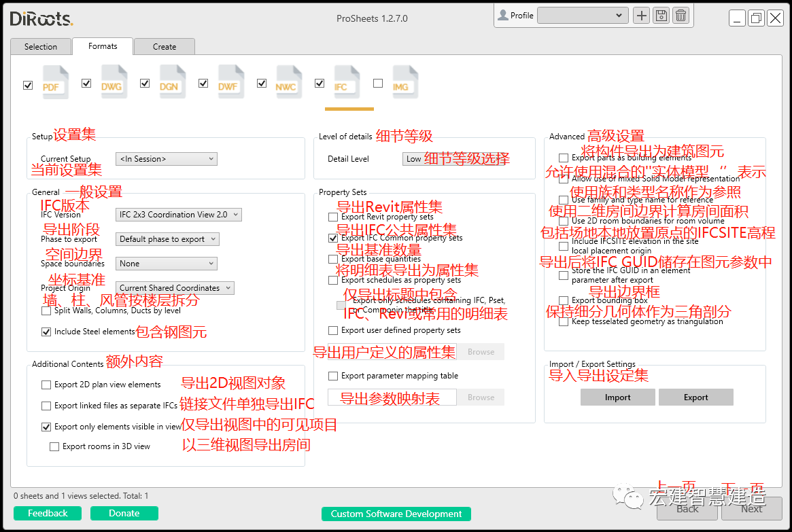Enable Keep tesselated geometry as triangulation

tap(564, 321)
